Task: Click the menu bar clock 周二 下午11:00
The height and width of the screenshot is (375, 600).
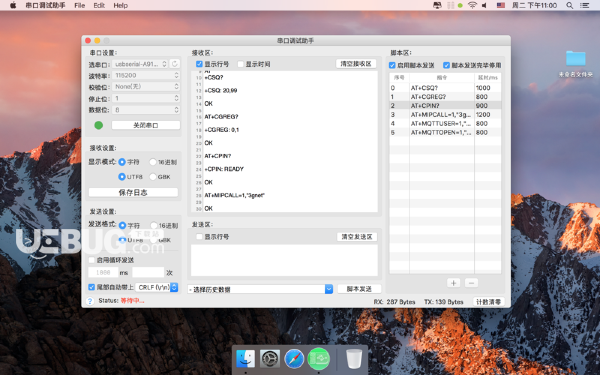Action: pyautogui.click(x=534, y=5)
